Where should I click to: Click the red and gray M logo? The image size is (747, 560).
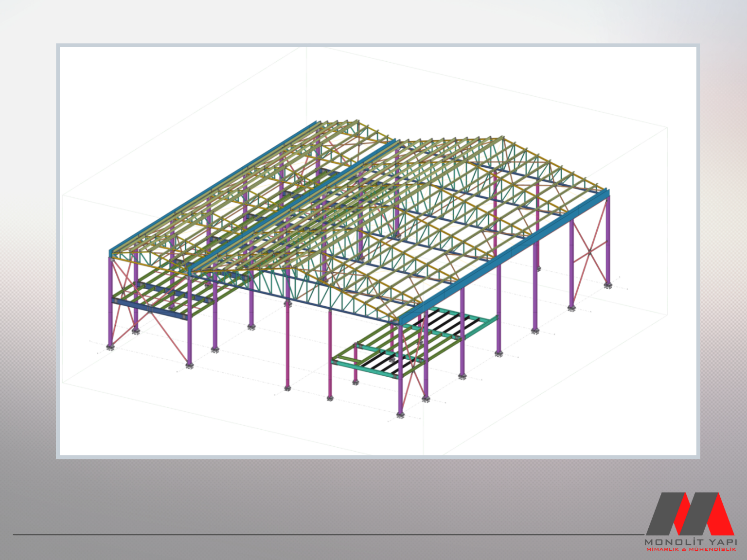click(x=690, y=514)
